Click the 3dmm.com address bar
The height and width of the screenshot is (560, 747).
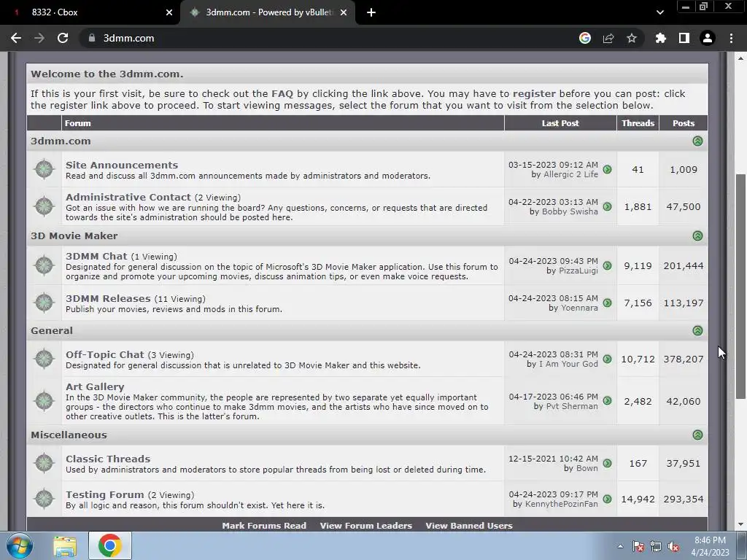(329, 38)
